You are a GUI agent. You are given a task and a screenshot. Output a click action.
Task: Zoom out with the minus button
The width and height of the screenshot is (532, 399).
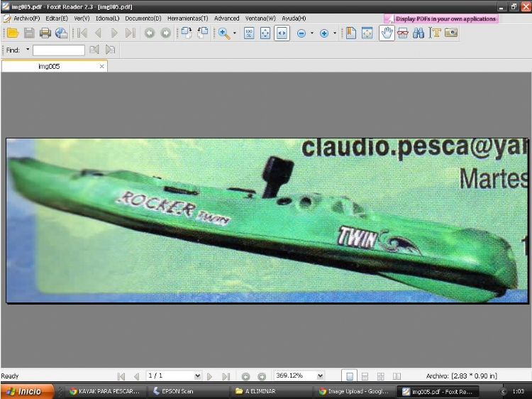tap(301, 33)
